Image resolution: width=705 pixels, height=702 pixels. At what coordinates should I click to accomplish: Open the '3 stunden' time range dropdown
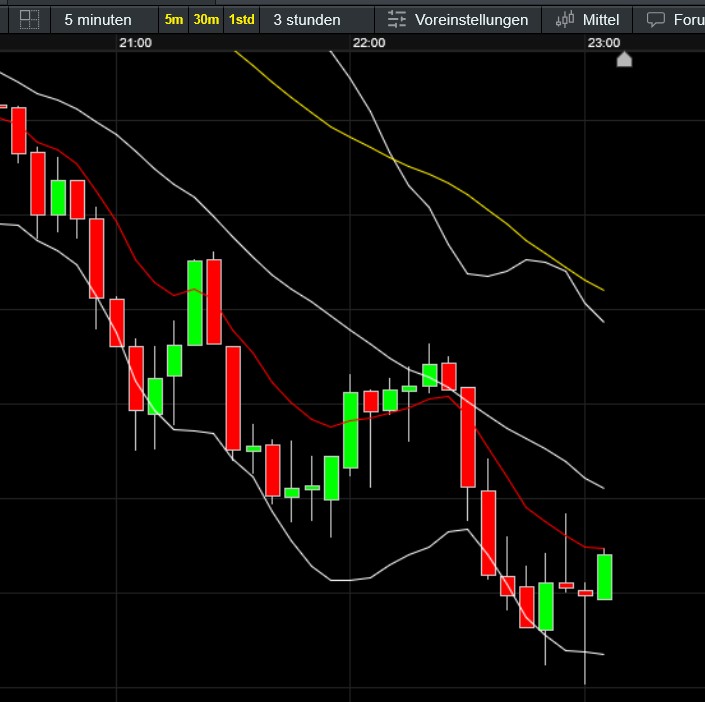click(306, 19)
